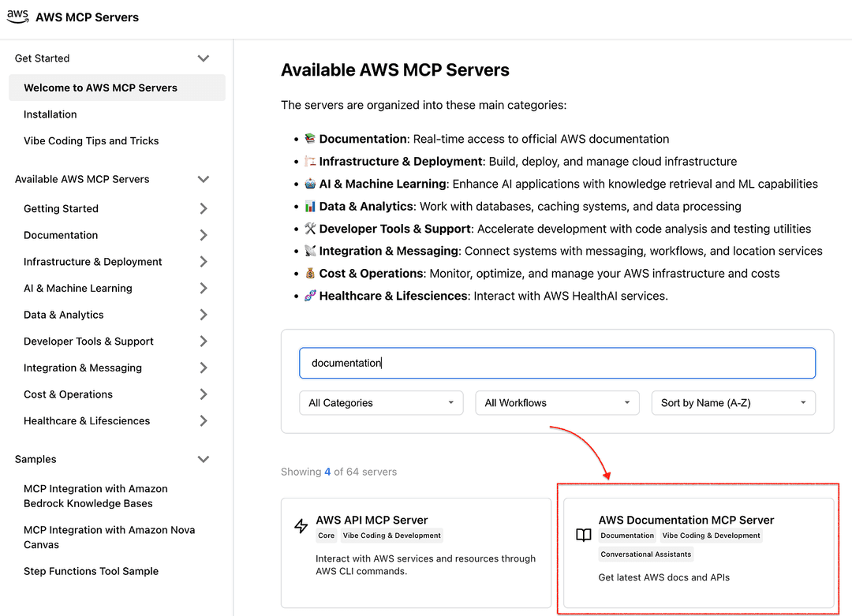852x616 pixels.
Task: Click the Developer Tools & Support tools bullet icon
Action: click(310, 228)
